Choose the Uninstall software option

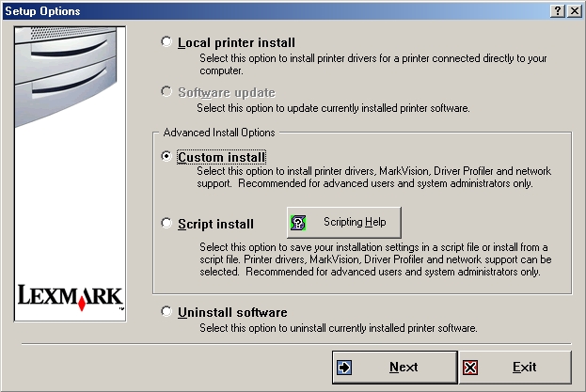pyautogui.click(x=167, y=312)
